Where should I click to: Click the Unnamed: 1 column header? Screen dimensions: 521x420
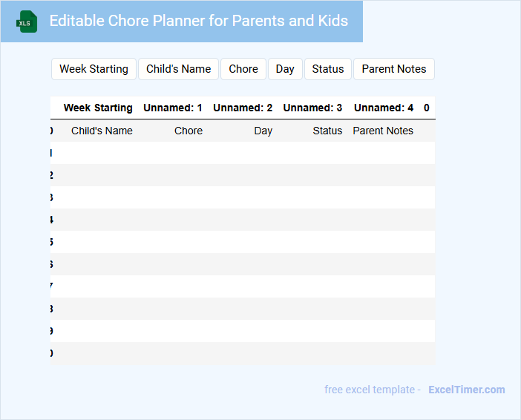[x=173, y=108]
